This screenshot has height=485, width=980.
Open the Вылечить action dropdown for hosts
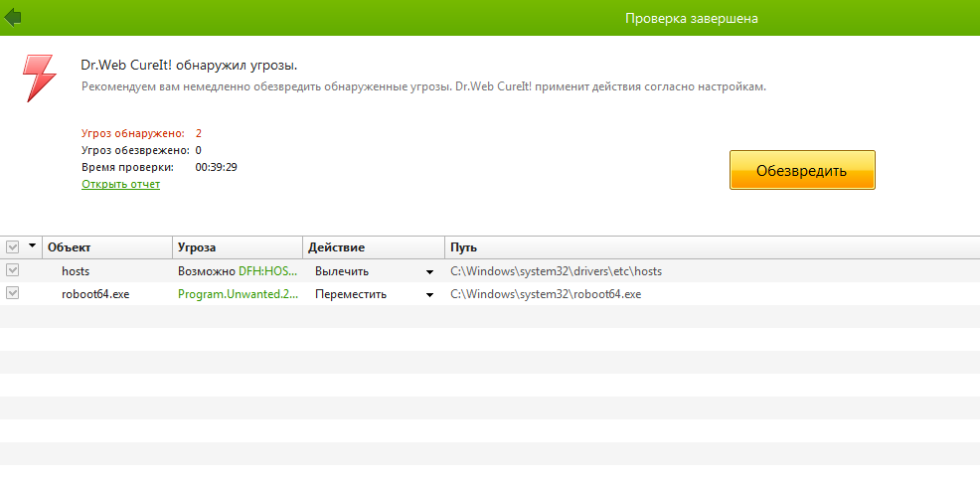429,271
